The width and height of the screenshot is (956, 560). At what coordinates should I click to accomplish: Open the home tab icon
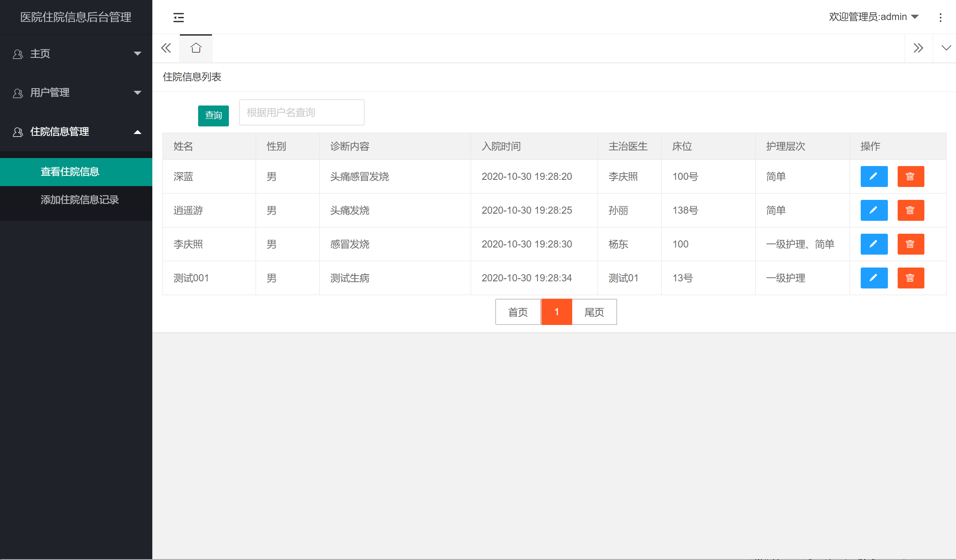click(196, 48)
